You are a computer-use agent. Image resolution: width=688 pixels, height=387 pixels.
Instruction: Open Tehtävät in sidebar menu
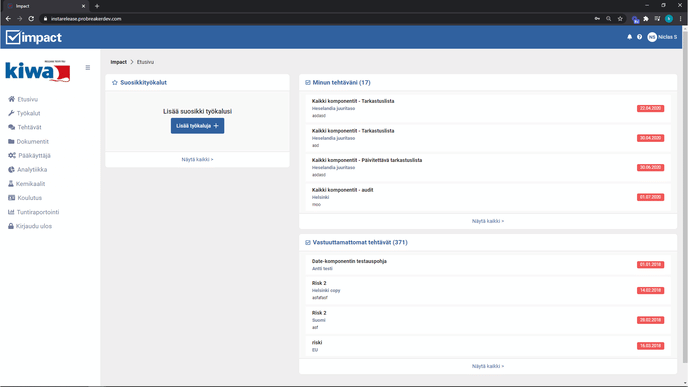coord(29,127)
